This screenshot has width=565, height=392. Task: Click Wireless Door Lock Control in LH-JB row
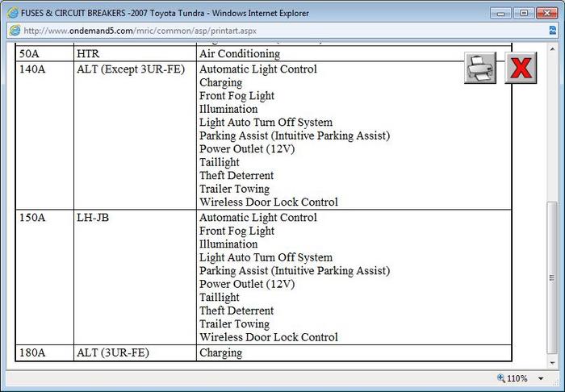coord(269,337)
